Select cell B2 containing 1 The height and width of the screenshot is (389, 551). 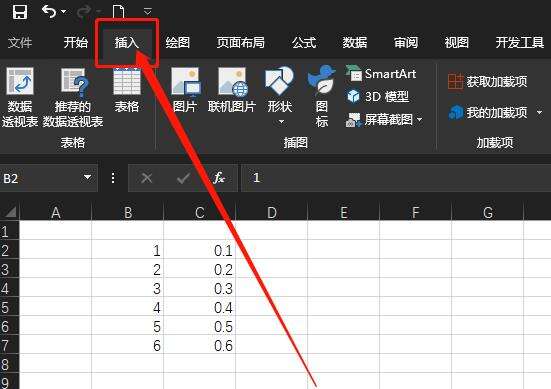point(128,250)
